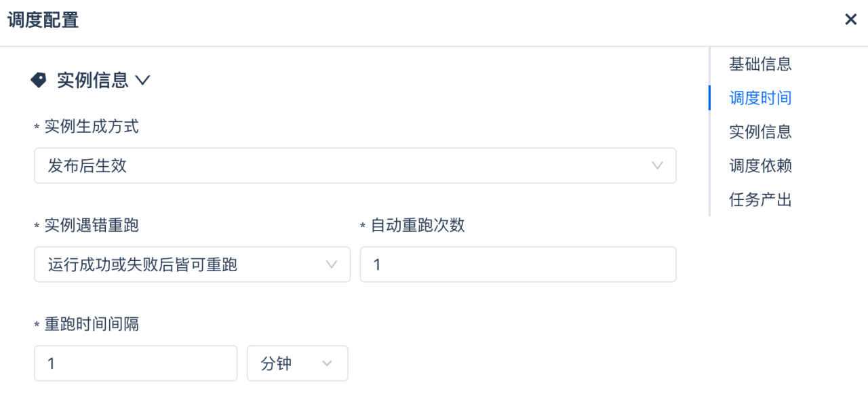Focus the 自动重跑次数 input field
Image resolution: width=868 pixels, height=400 pixels.
point(517,264)
